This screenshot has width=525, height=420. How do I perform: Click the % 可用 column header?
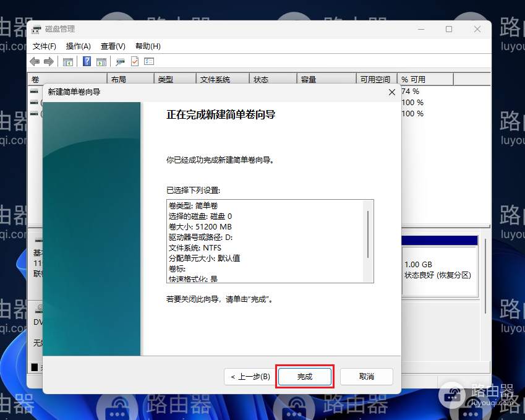click(425, 79)
